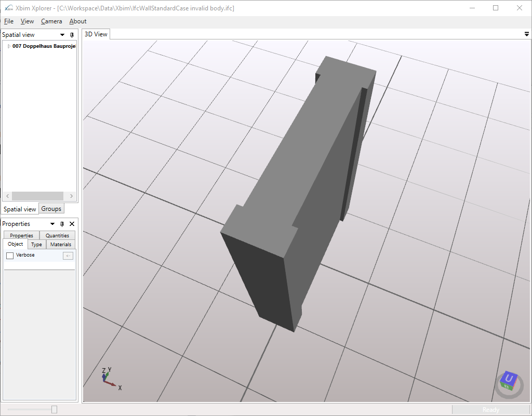Select the Materials tab
Image resolution: width=532 pixels, height=416 pixels.
click(60, 244)
